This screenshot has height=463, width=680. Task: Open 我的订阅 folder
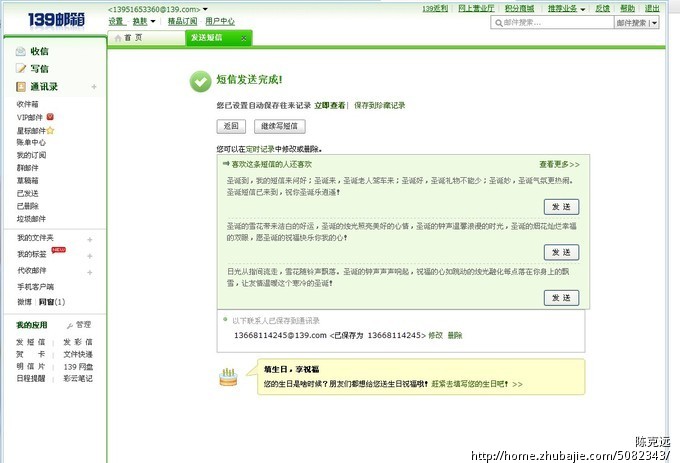tap(31, 155)
